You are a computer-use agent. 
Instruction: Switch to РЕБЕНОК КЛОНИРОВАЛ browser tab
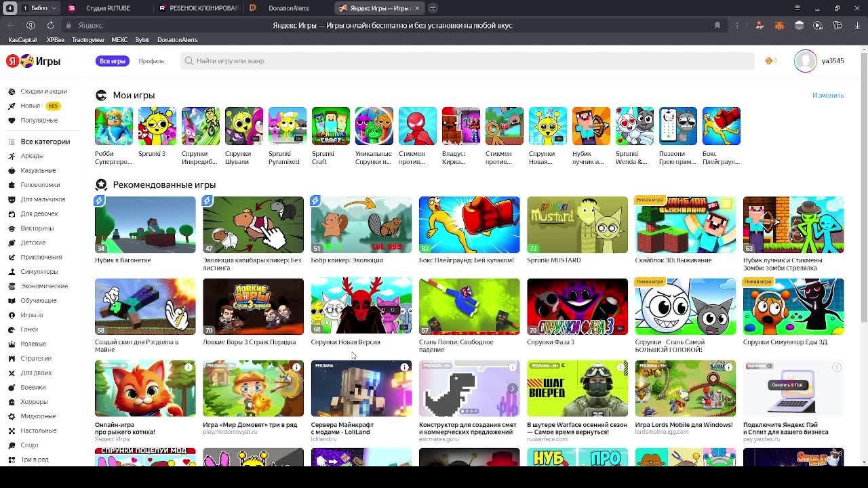(197, 8)
